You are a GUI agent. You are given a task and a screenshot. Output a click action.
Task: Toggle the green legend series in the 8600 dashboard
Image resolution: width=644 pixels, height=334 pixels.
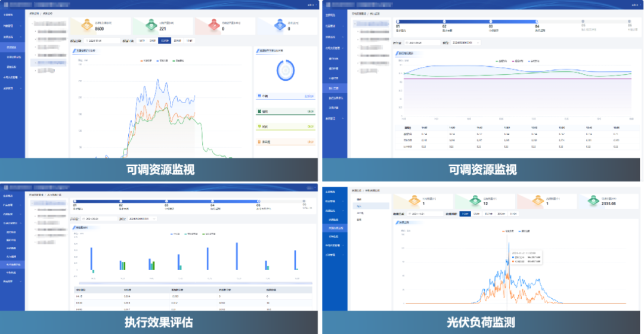point(179,61)
